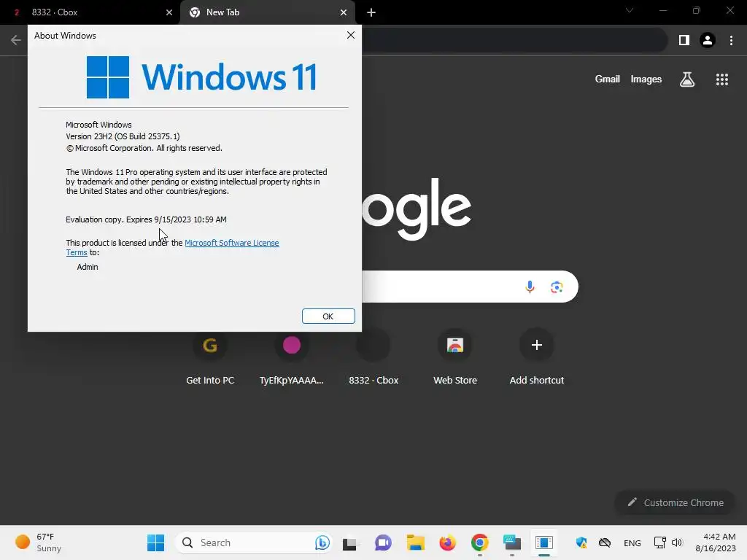Open network settings tray icon
The image size is (747, 560).
(x=659, y=542)
